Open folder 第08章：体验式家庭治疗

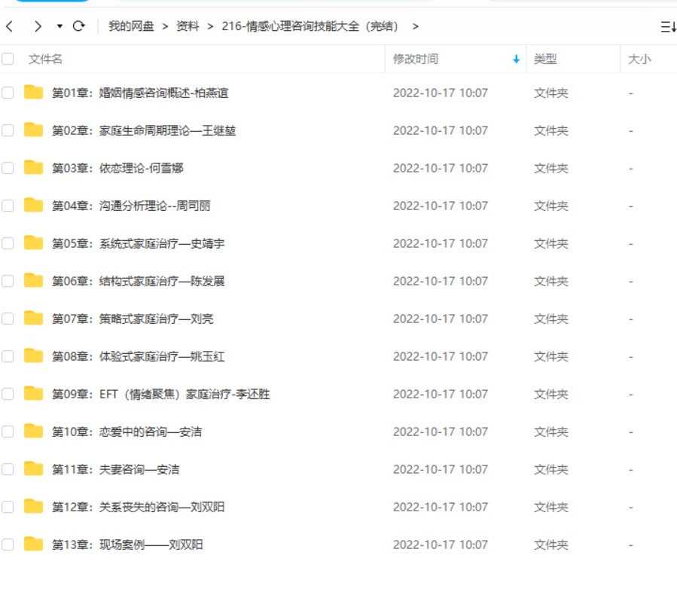[138, 356]
